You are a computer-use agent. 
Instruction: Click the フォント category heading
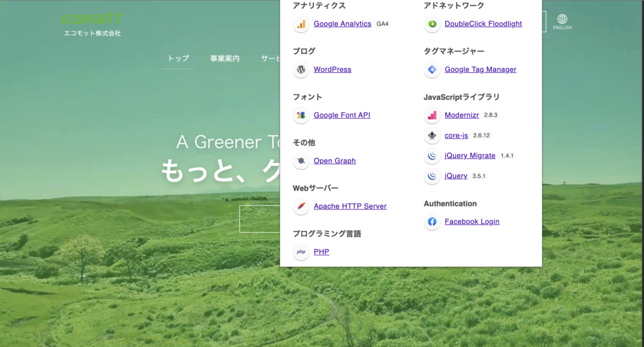pos(307,97)
